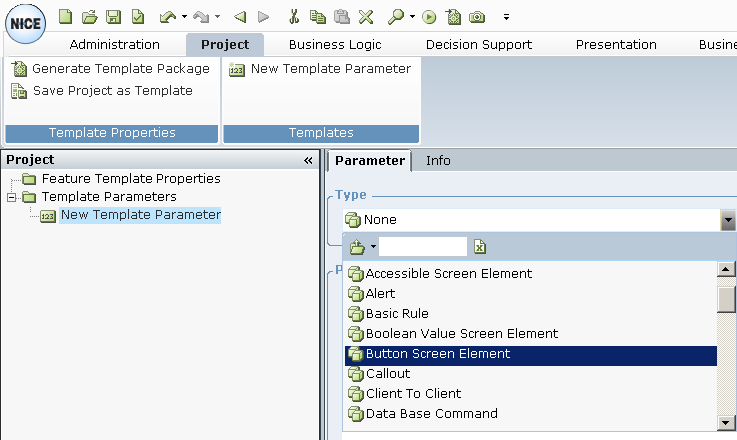Click the camera snapshot icon

pos(477,17)
